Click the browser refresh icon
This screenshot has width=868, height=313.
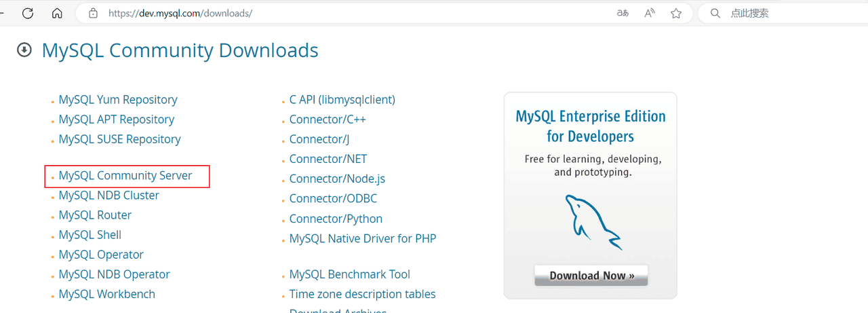28,13
